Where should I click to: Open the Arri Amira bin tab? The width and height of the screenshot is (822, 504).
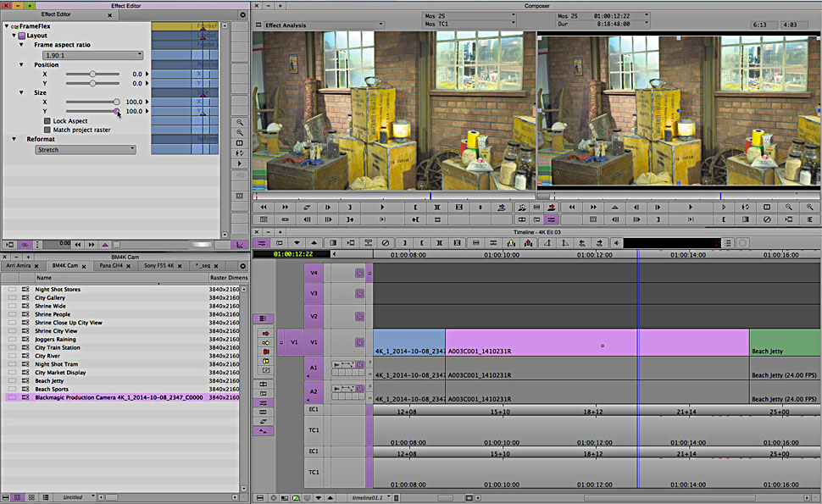(x=19, y=265)
